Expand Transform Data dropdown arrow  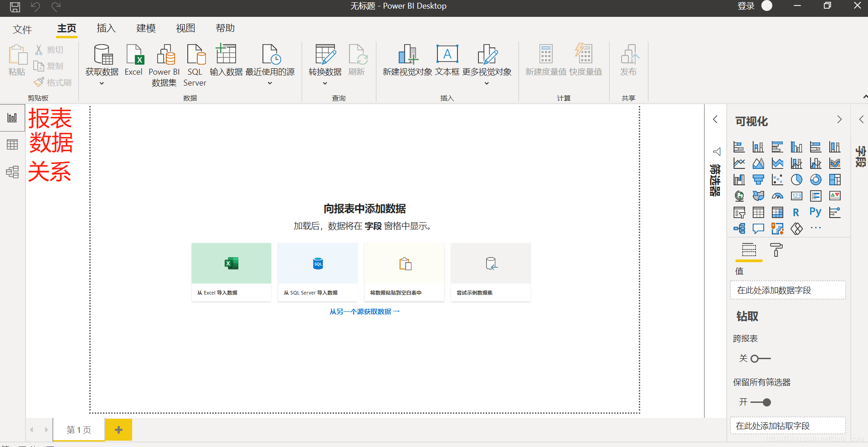click(x=325, y=83)
